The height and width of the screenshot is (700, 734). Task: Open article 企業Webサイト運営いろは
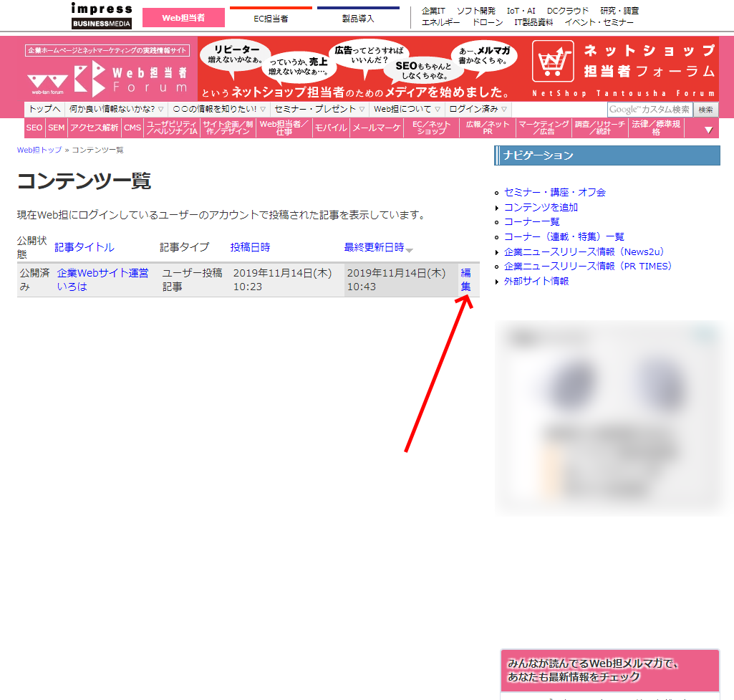point(102,279)
